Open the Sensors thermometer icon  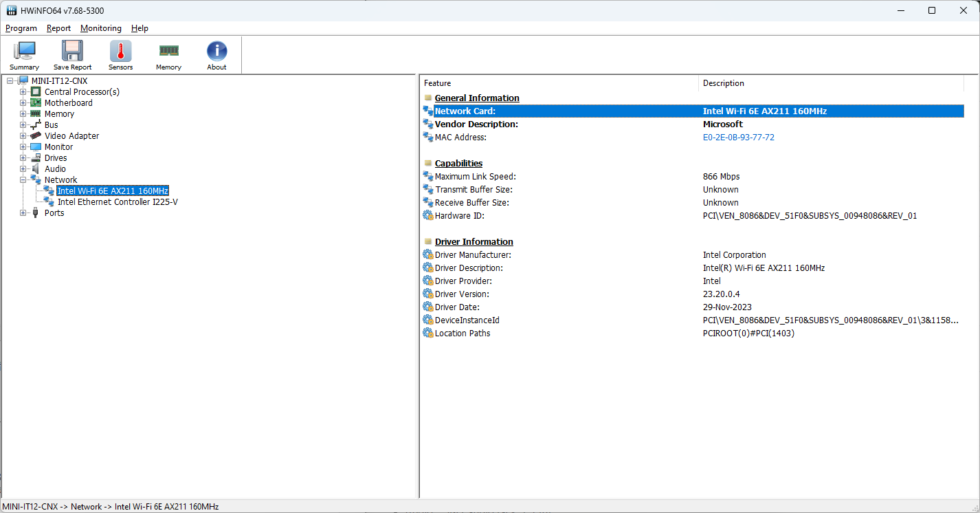pos(120,51)
